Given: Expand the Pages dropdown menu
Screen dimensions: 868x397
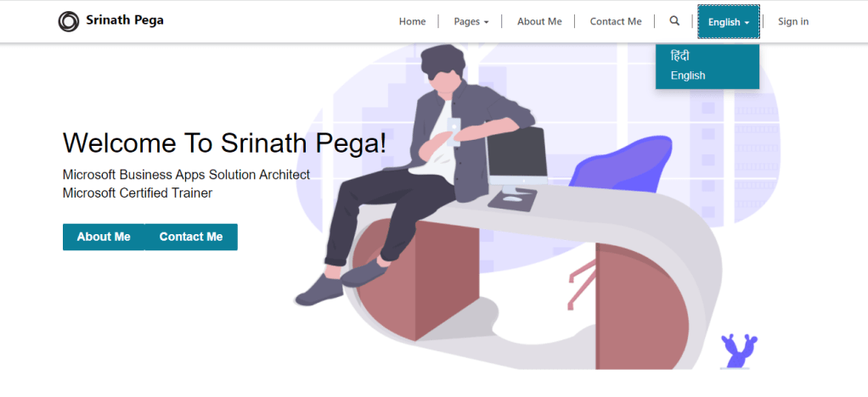Looking at the screenshot, I should 471,21.
